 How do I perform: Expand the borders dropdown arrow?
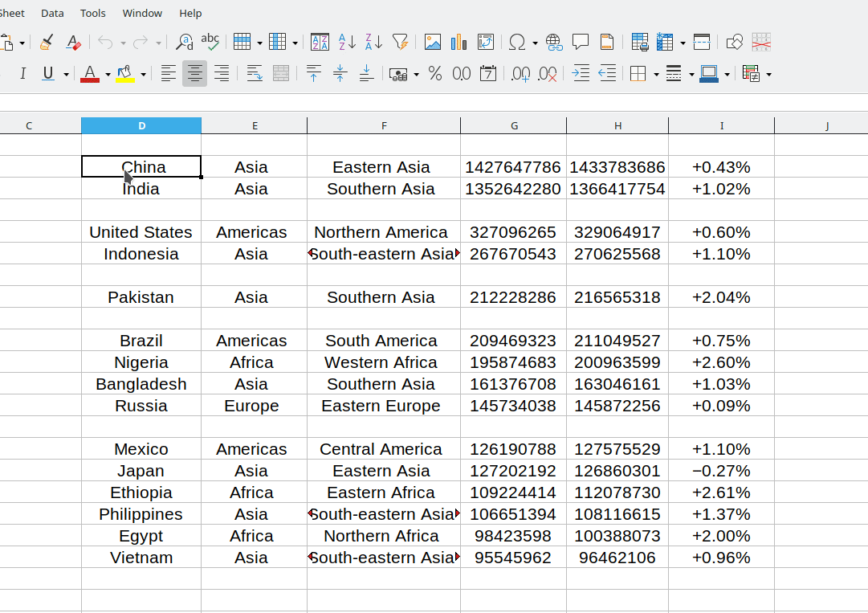pyautogui.click(x=656, y=75)
